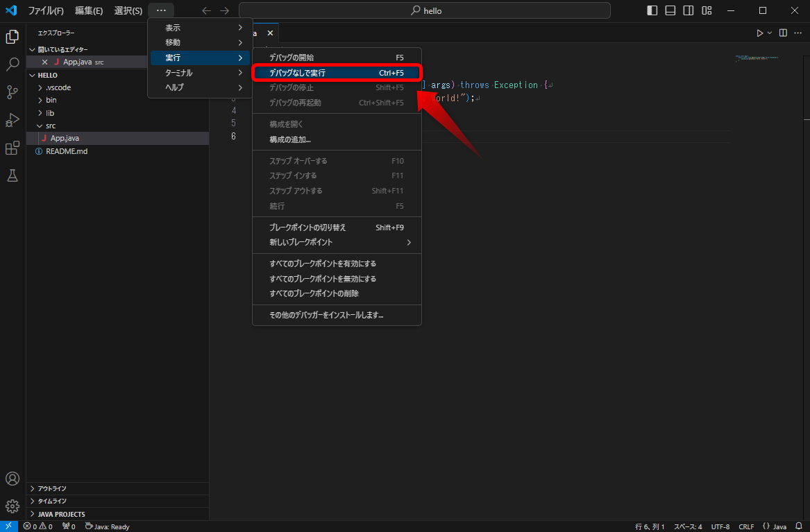Change encoding by clicking UTF-8 in status bar
Screen dimensions: 810x532
pos(720,526)
